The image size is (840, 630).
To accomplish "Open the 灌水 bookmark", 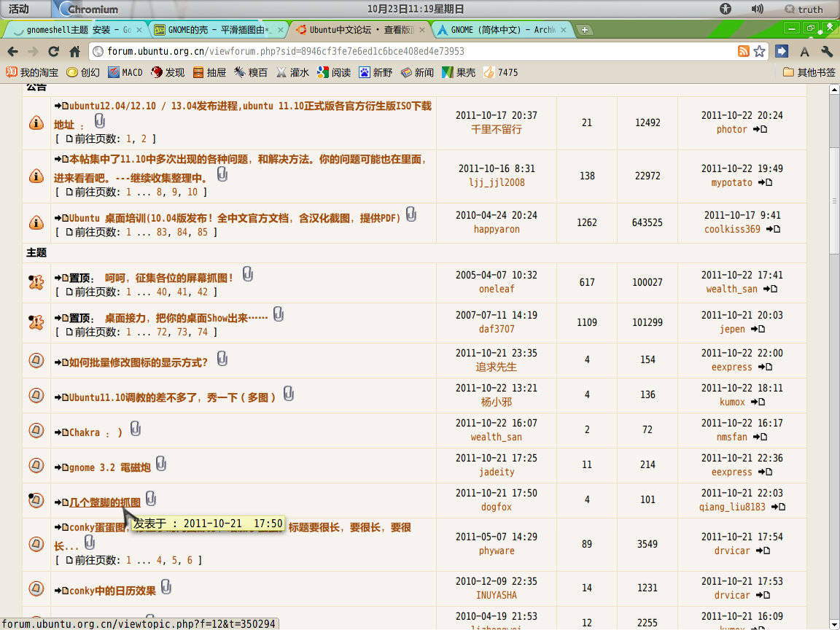I will [x=292, y=72].
